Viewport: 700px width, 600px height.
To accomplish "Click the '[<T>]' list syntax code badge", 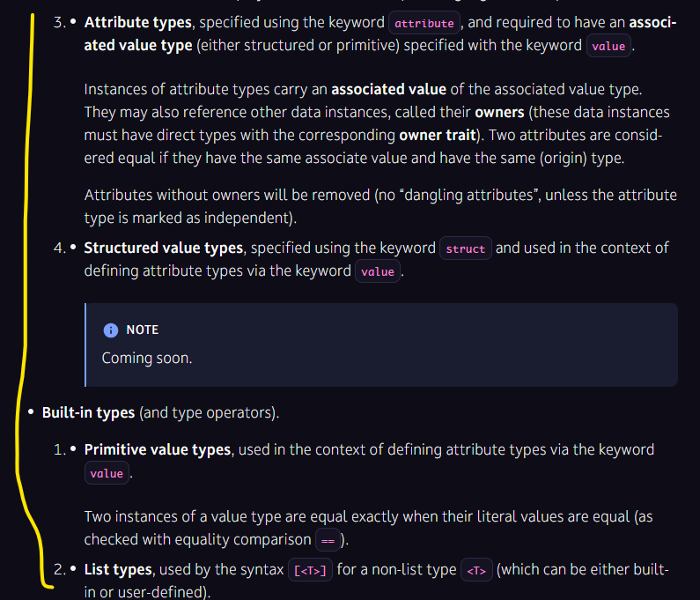I will coord(310,570).
